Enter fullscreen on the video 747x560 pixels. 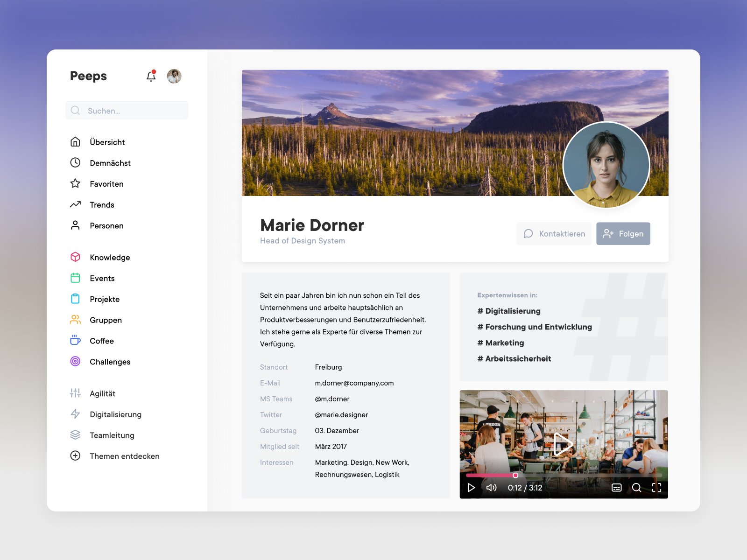(656, 488)
